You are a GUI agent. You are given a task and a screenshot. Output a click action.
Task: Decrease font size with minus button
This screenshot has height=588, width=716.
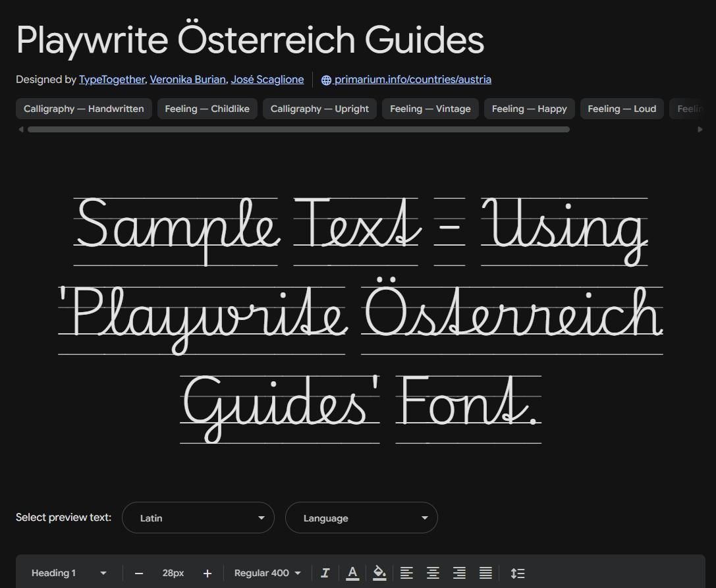(139, 574)
